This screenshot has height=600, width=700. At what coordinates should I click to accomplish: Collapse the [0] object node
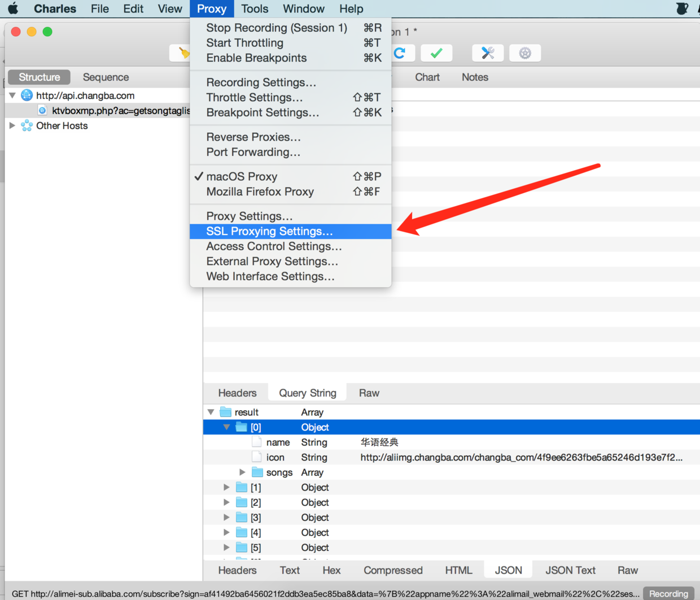[226, 427]
